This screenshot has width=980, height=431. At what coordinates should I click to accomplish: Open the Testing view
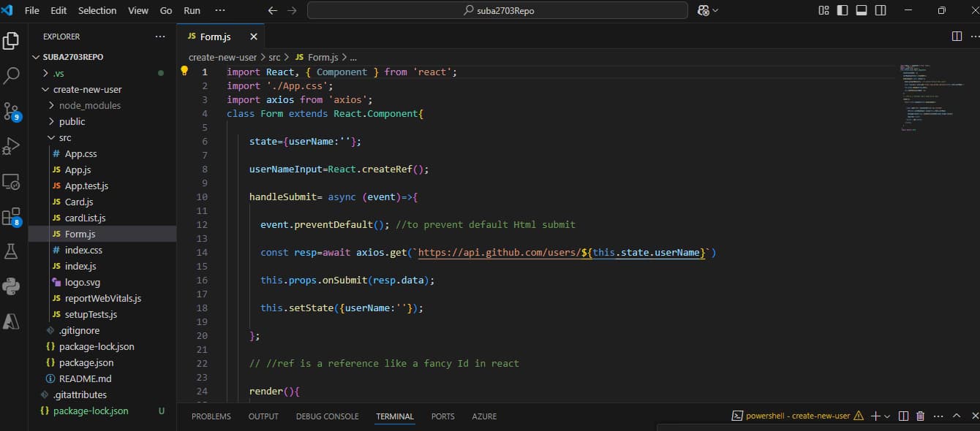11,251
